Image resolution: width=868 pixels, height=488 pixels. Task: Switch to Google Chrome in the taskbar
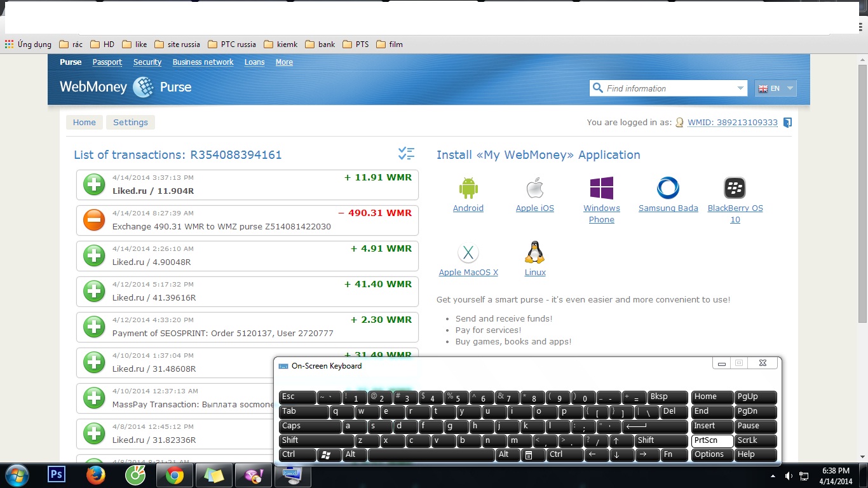click(x=175, y=475)
